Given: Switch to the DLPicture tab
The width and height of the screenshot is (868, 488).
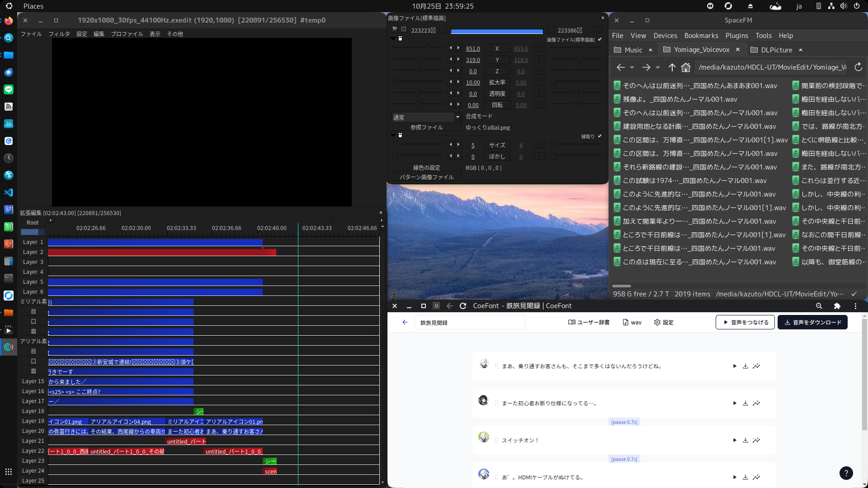Looking at the screenshot, I should 776,50.
